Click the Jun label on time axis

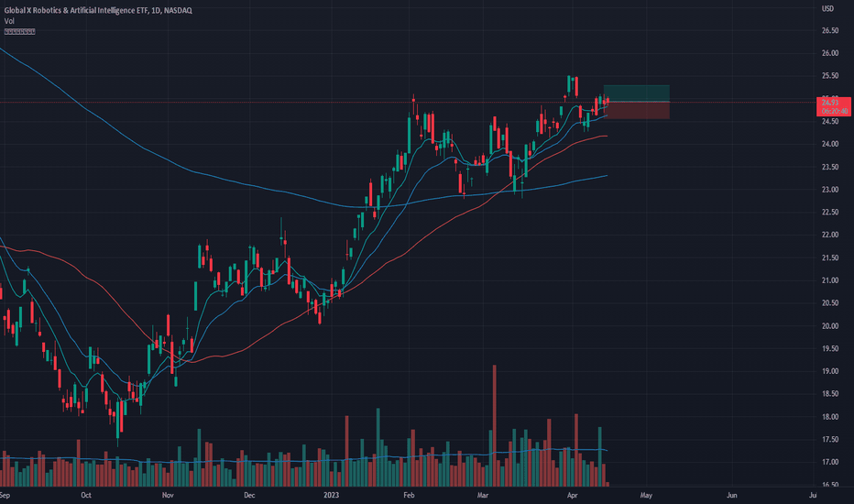(732, 495)
